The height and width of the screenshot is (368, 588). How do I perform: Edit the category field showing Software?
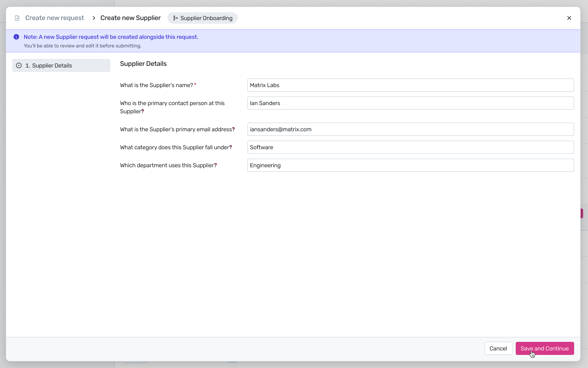pos(411,147)
